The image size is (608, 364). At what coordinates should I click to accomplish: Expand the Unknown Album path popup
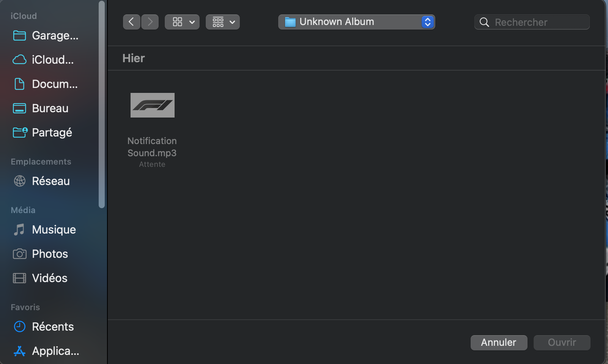click(356, 22)
